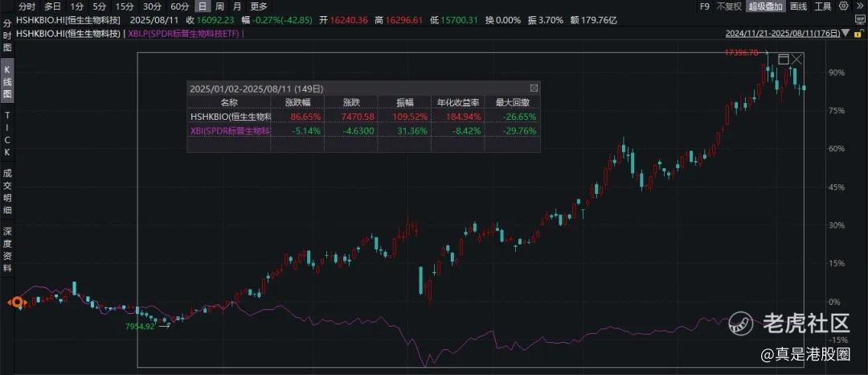Open K线图 in the left sidebar
The width and height of the screenshot is (868, 375).
pyautogui.click(x=7, y=81)
